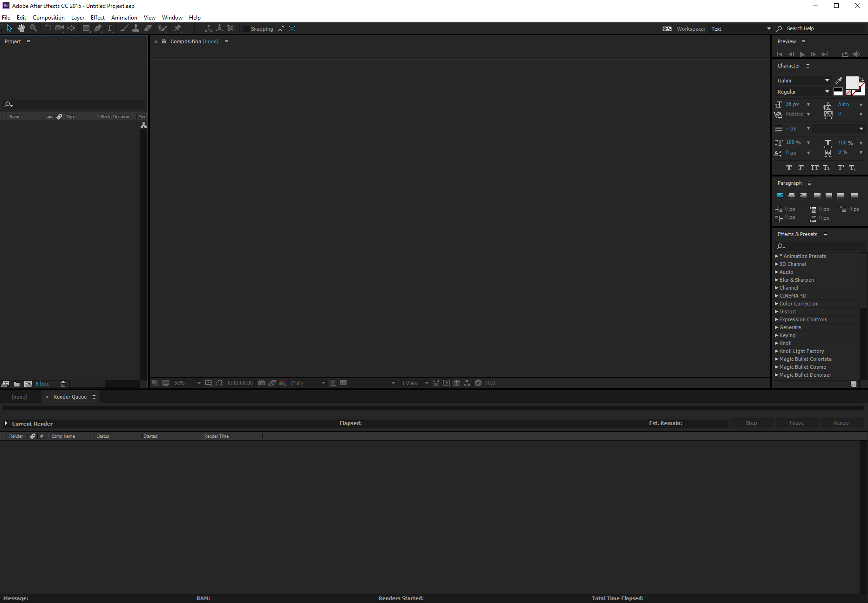
Task: Select the Clone Stamp tool
Action: point(136,28)
